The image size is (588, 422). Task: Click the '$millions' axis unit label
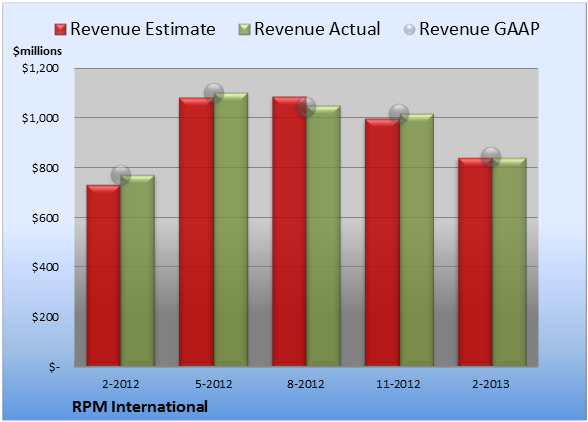[37, 51]
